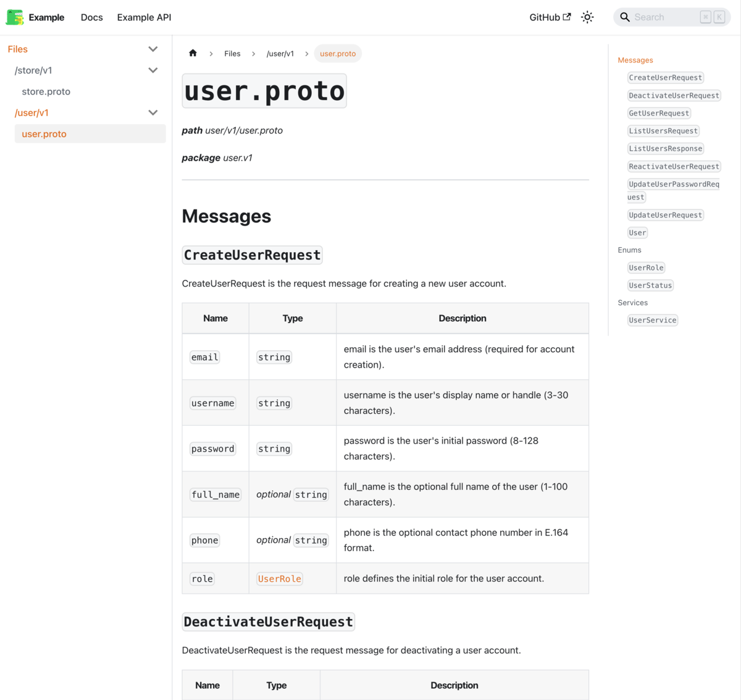Click the home icon in the breadcrumb

pyautogui.click(x=193, y=53)
